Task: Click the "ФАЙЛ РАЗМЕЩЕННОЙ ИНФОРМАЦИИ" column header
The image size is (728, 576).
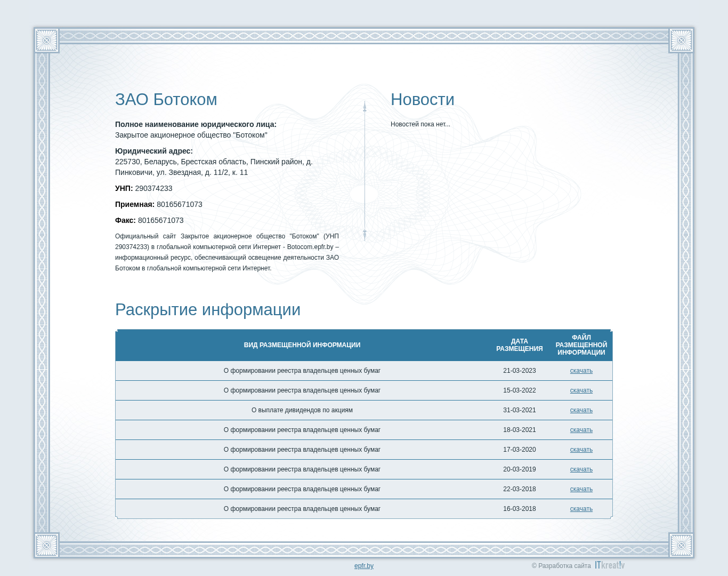Action: tap(581, 345)
